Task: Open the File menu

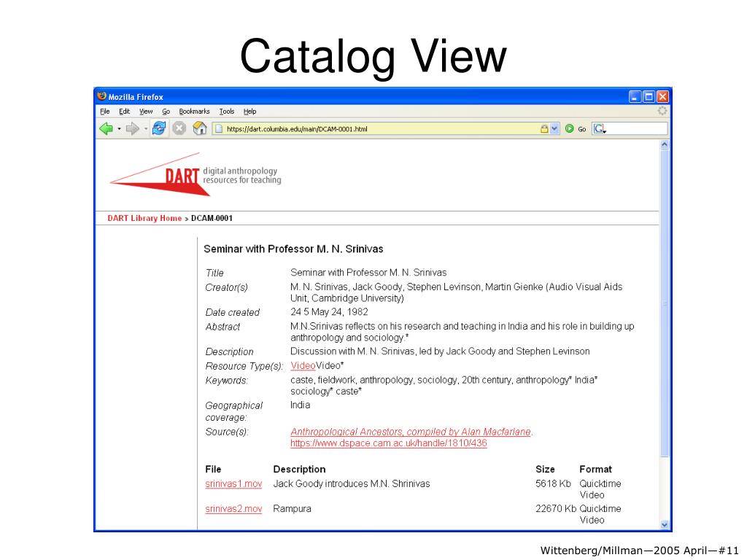Action: click(x=105, y=112)
